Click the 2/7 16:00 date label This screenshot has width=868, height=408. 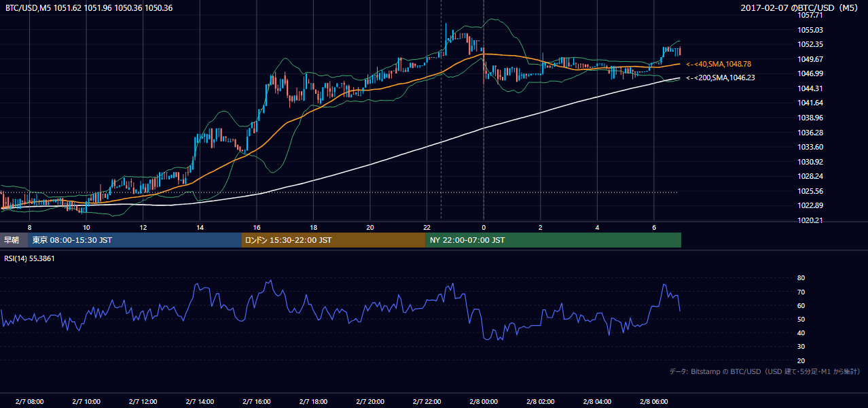pos(257,401)
